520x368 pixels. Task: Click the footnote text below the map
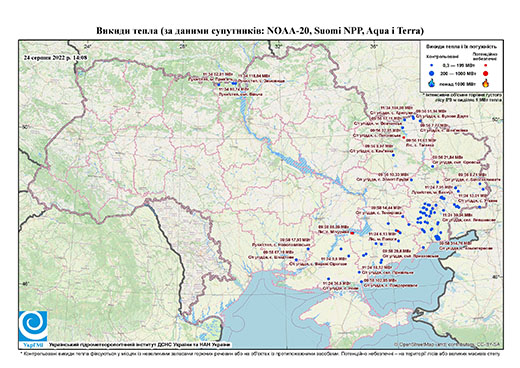click(x=260, y=353)
